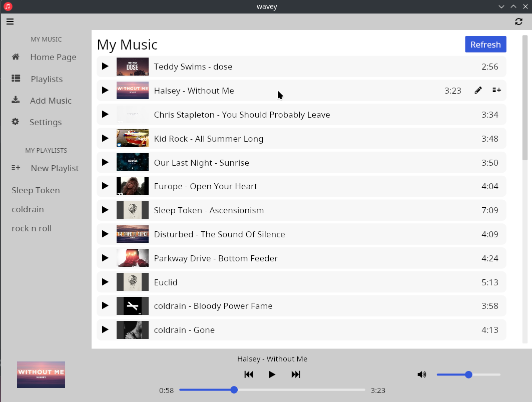Play coldrain - Bloody Power Fame
Screen dimensions: 532x402
tap(105, 305)
